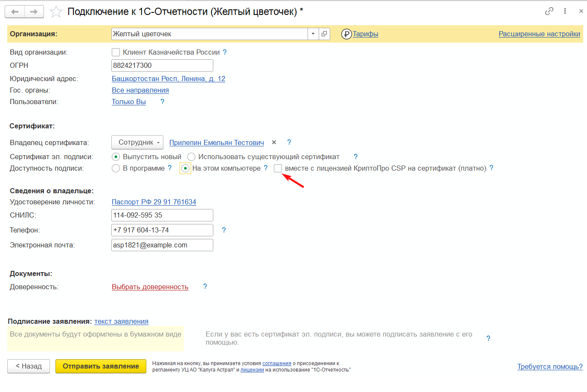Open the лицензии link
The width and height of the screenshot is (587, 392).
click(x=252, y=370)
